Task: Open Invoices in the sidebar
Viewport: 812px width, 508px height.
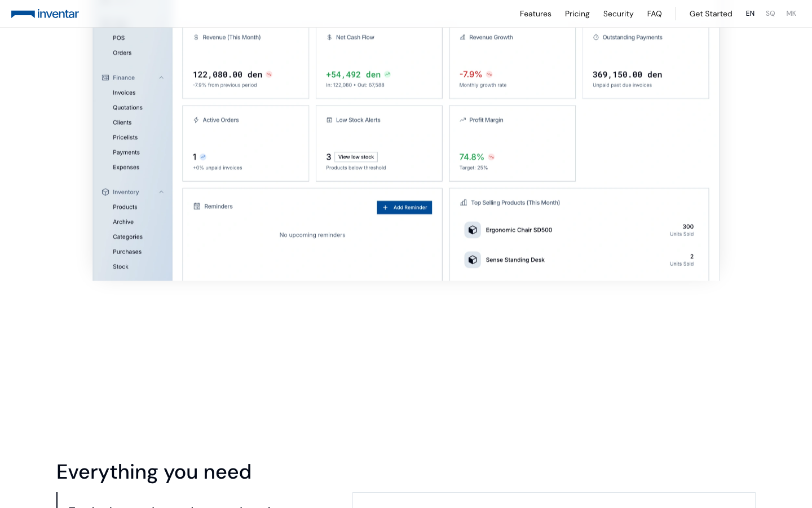Action: 124,93
